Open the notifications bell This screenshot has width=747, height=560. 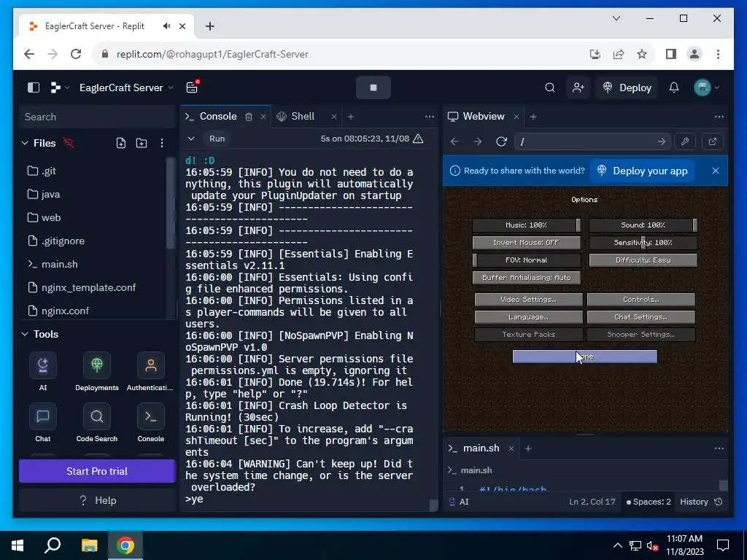coord(673,87)
